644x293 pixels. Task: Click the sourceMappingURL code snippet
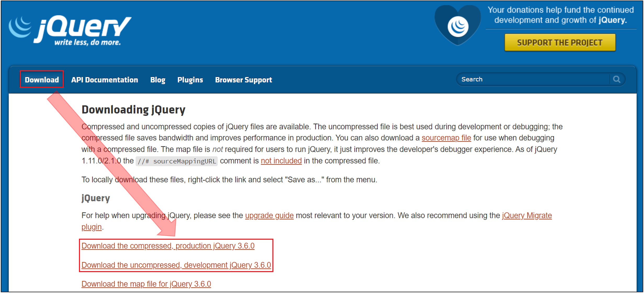pos(177,161)
